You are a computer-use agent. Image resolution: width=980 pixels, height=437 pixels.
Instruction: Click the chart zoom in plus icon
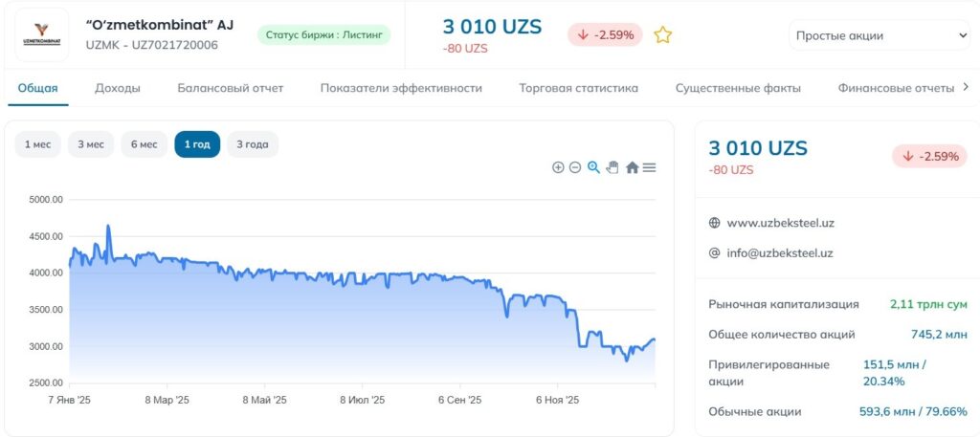558,167
